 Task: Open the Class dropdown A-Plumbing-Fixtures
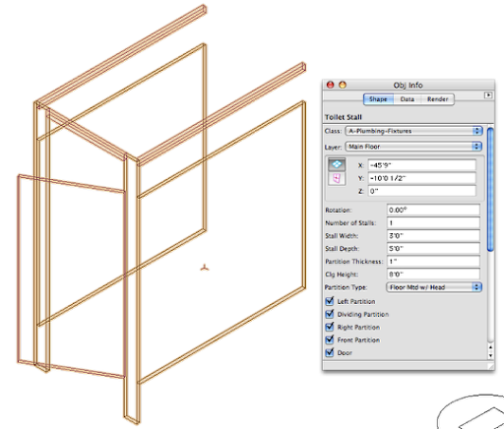413,131
